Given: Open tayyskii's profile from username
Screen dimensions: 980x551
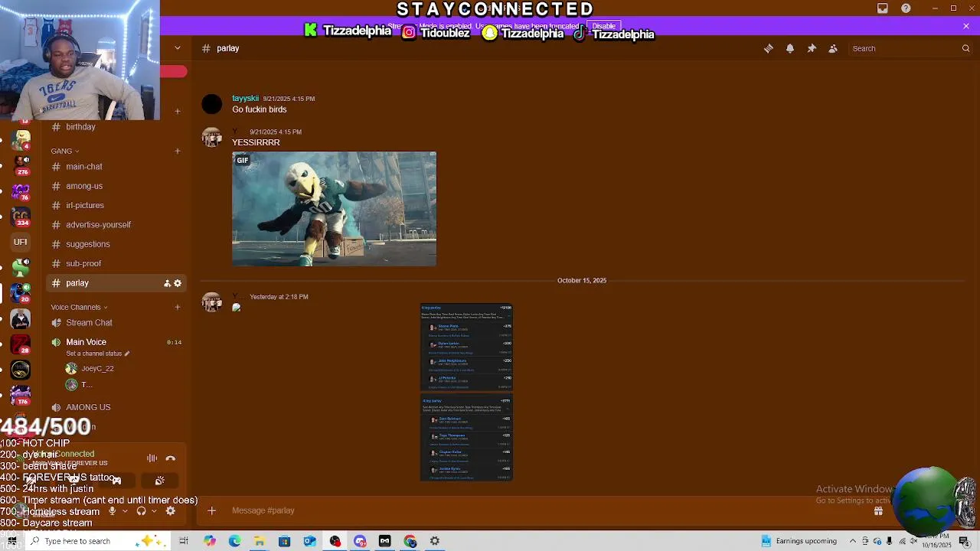Looking at the screenshot, I should tap(246, 98).
